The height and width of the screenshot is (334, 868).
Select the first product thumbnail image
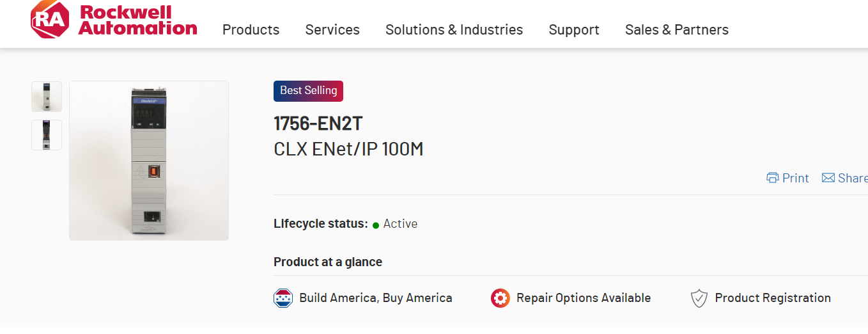(x=47, y=97)
